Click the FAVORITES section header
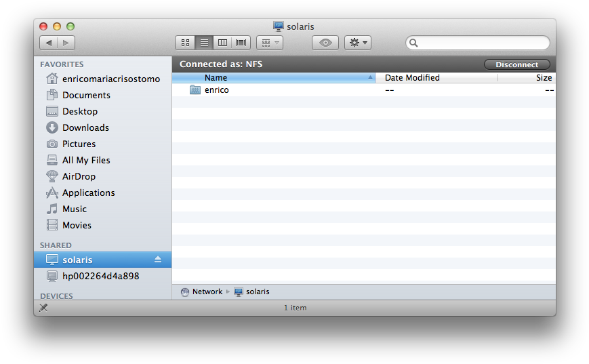This screenshot has width=589, height=364. pos(62,64)
